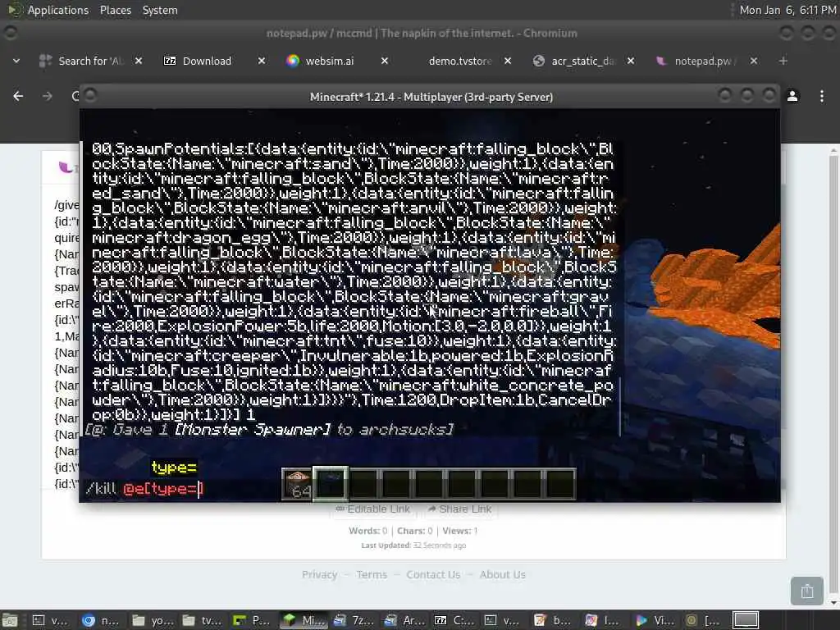Go back in Chromium

point(18,96)
